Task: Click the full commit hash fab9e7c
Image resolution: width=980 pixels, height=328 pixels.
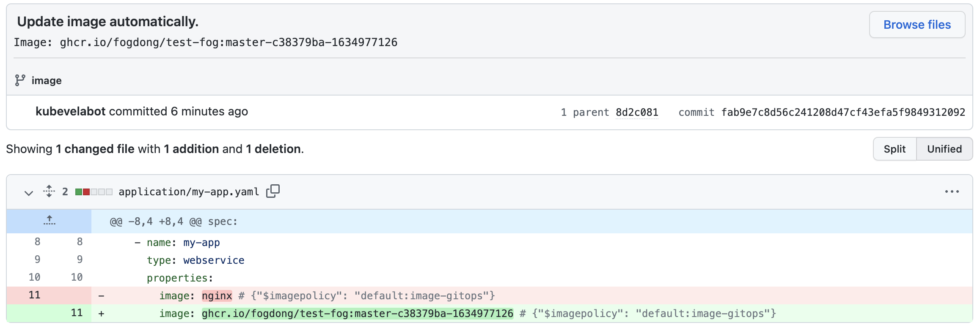Action: pos(843,112)
